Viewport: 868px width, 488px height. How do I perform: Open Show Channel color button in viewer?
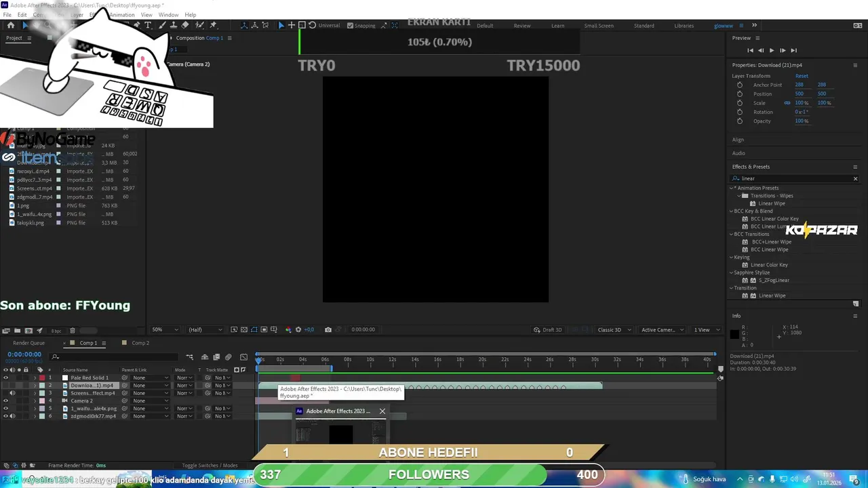tap(288, 330)
